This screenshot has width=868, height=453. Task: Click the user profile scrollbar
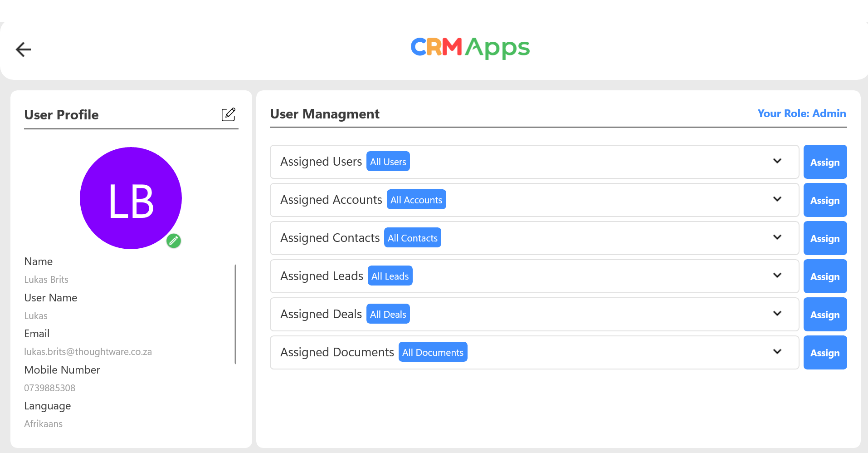235,314
